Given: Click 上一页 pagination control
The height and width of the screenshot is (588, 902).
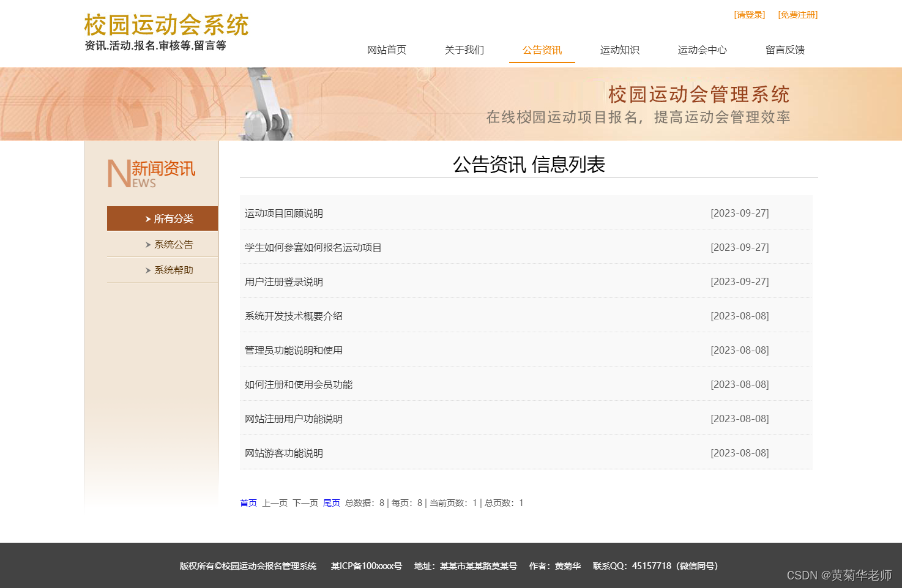Looking at the screenshot, I should (x=275, y=503).
